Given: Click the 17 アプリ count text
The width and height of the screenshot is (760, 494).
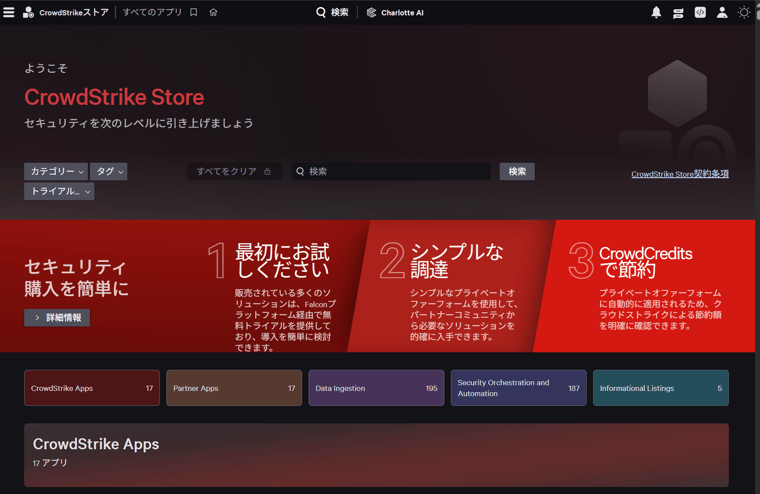Looking at the screenshot, I should tap(50, 463).
